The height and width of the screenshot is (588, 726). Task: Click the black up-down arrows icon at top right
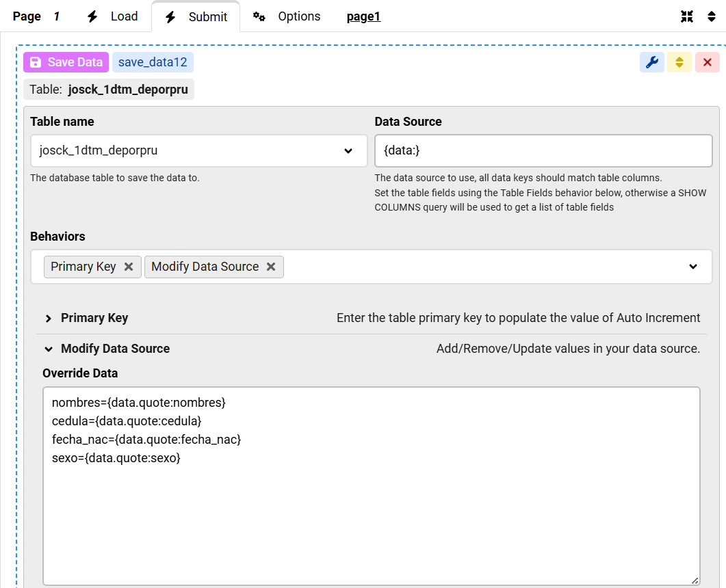click(712, 16)
